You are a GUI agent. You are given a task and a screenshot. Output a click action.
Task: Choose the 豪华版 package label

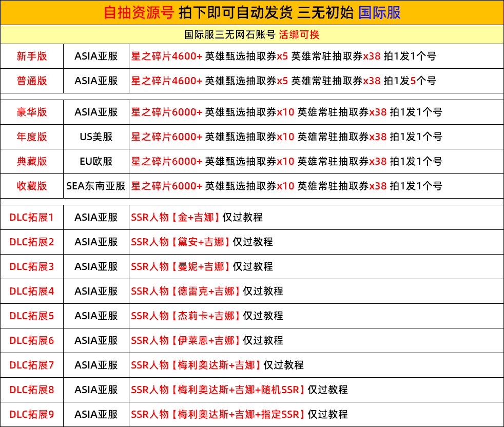(32, 112)
